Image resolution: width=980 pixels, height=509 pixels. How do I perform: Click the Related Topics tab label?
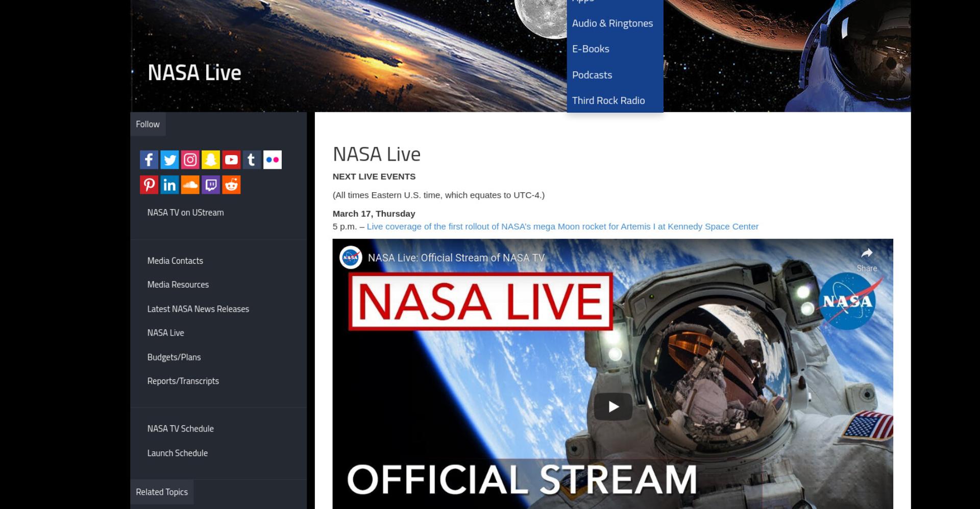pyautogui.click(x=162, y=492)
